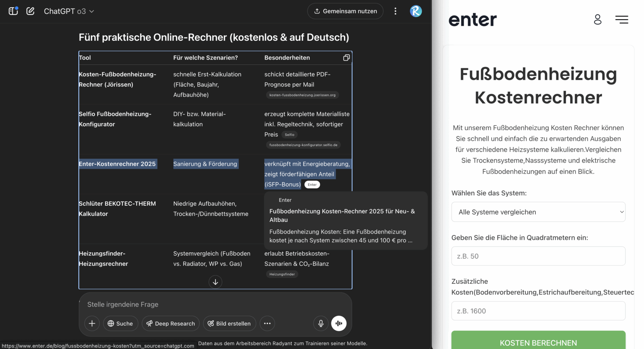
Task: Click the Gemeinsam nutzen share button
Action: 345,11
